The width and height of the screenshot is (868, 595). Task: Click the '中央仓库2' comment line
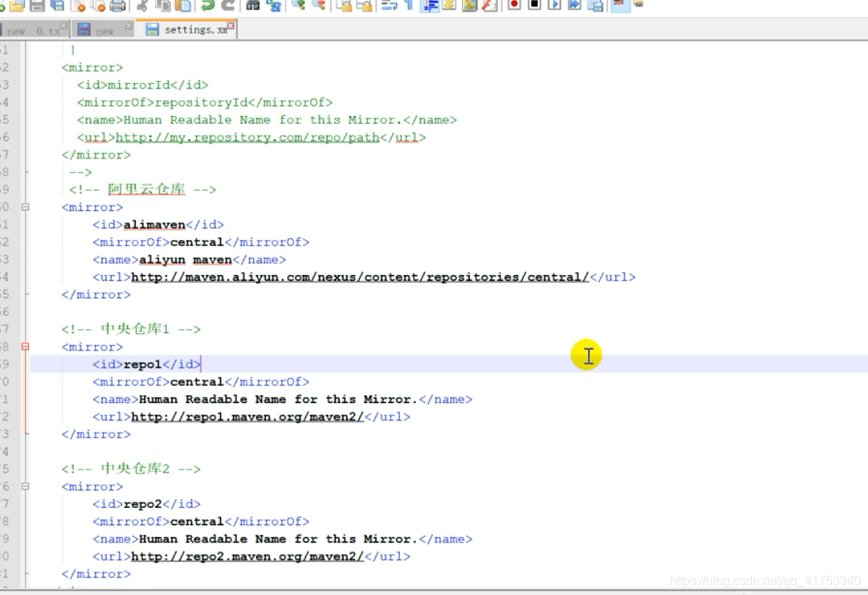click(131, 468)
